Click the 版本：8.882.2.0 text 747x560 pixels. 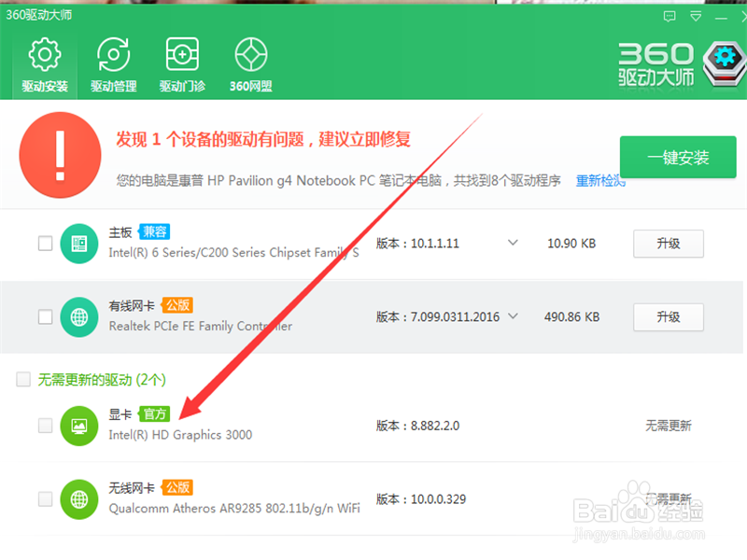pyautogui.click(x=417, y=426)
